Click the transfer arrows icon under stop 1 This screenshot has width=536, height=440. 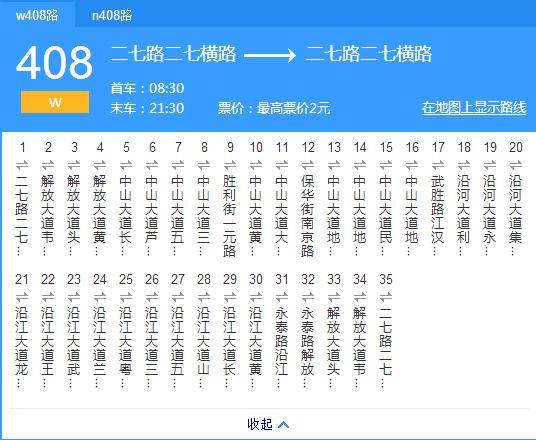click(22, 164)
